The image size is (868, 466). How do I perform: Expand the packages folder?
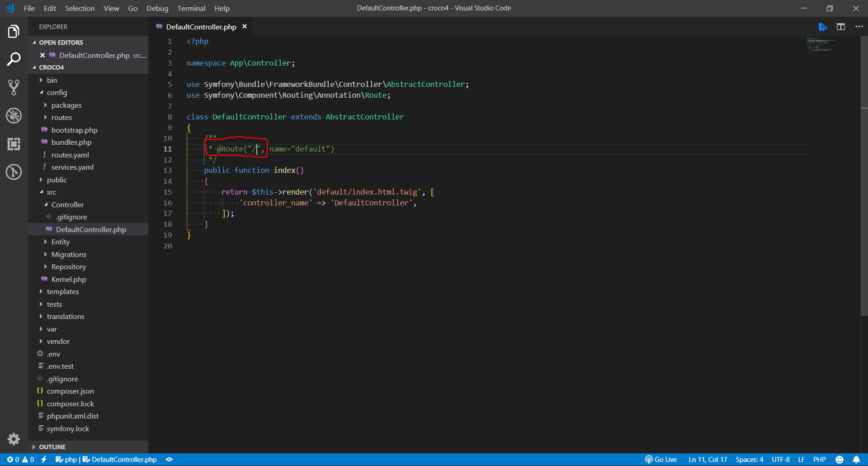pos(88,105)
